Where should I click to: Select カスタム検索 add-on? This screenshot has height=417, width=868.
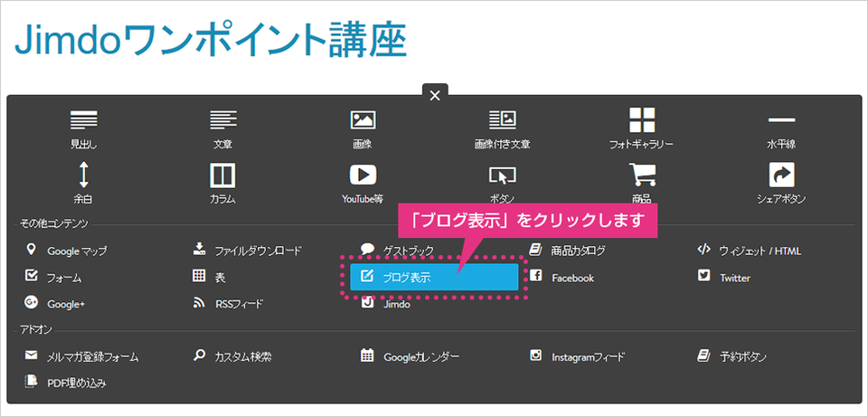coord(232,356)
